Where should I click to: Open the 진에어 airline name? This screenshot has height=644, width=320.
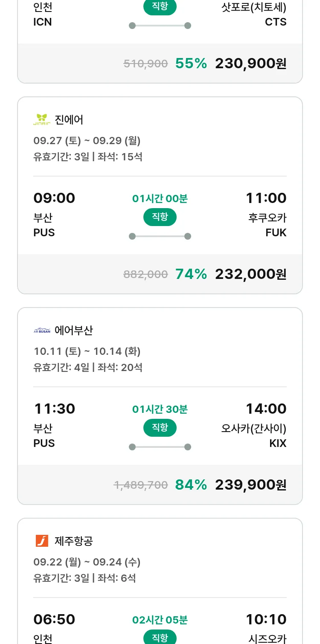pos(69,120)
